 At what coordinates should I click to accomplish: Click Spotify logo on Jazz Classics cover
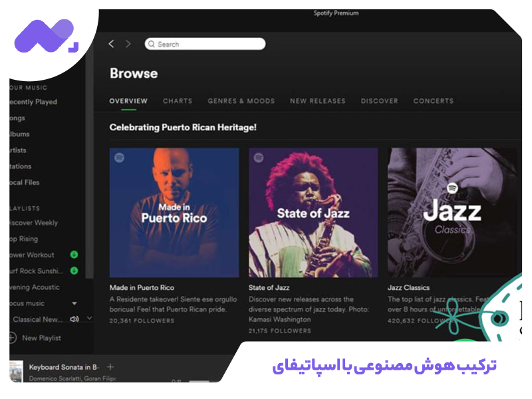[452, 188]
